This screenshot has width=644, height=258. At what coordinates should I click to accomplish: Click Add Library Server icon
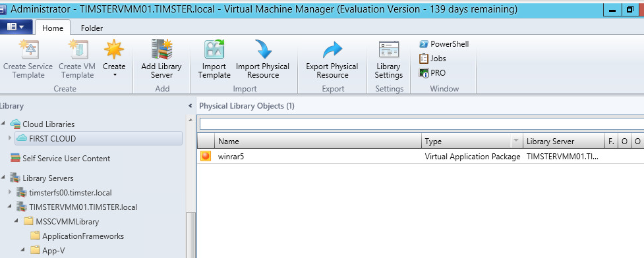161,49
